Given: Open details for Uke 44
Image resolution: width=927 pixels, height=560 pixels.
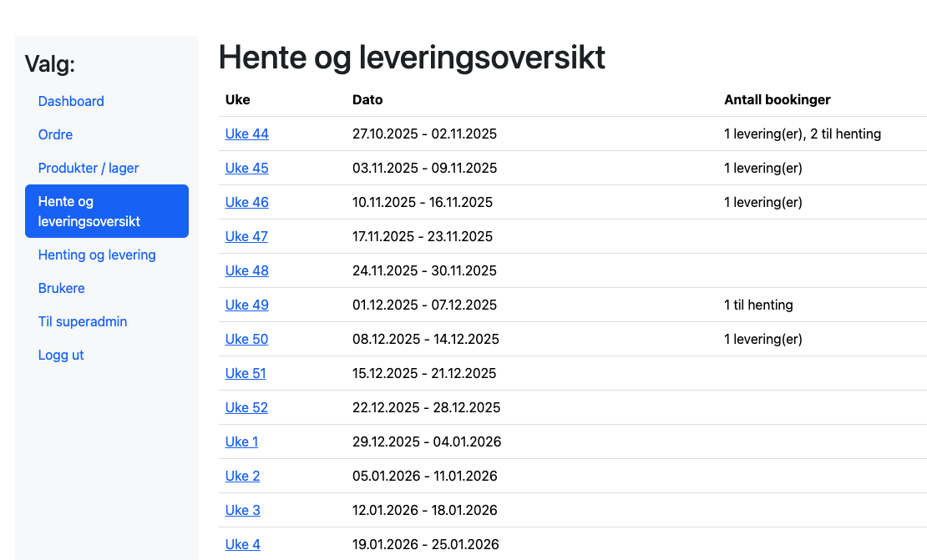Looking at the screenshot, I should pyautogui.click(x=246, y=134).
